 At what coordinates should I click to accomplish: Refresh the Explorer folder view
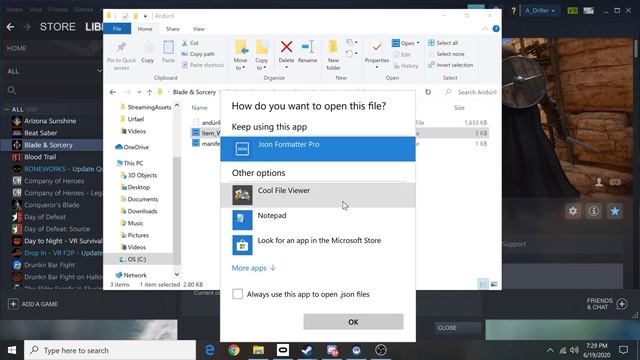tap(428, 92)
